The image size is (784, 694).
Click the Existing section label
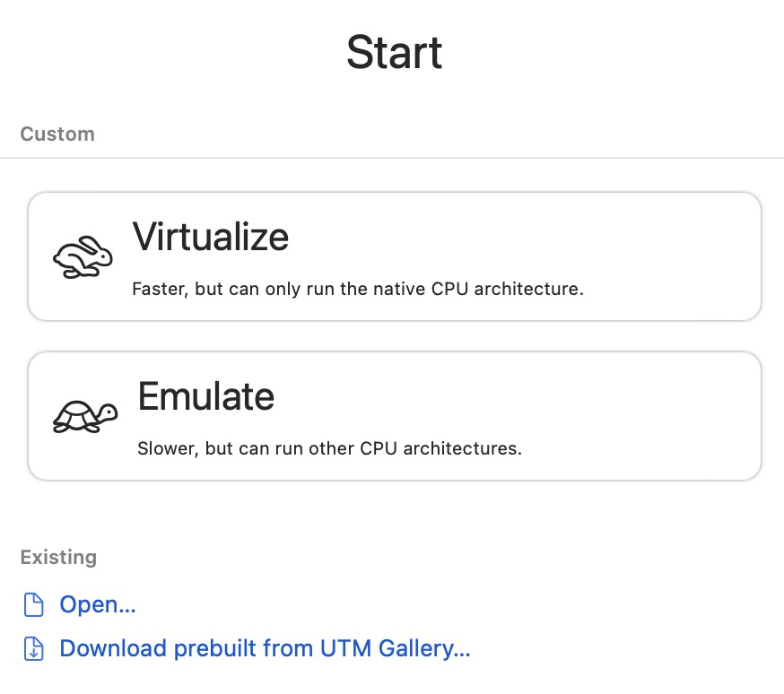tap(58, 557)
